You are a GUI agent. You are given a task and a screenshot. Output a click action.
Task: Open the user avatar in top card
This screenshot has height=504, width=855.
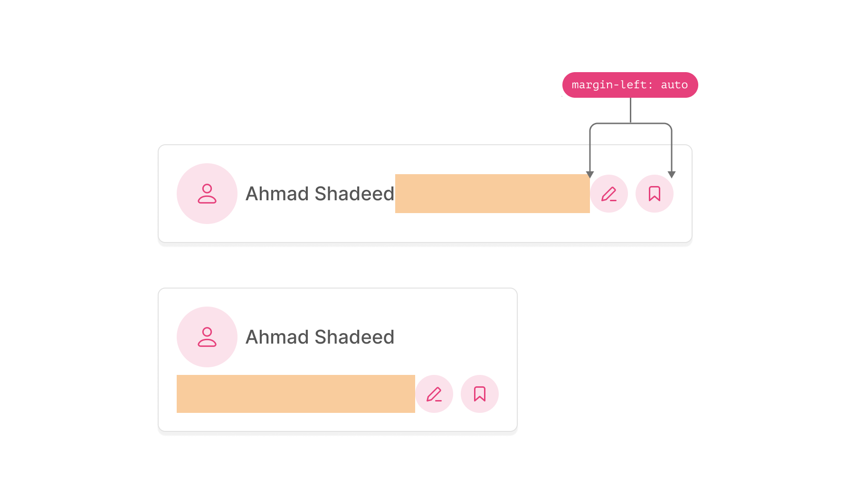[x=207, y=194]
